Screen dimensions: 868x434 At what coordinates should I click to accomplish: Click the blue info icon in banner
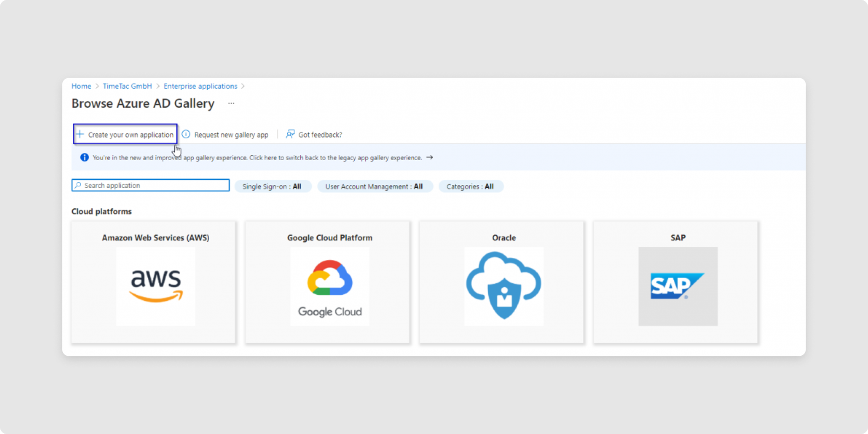[x=85, y=158]
